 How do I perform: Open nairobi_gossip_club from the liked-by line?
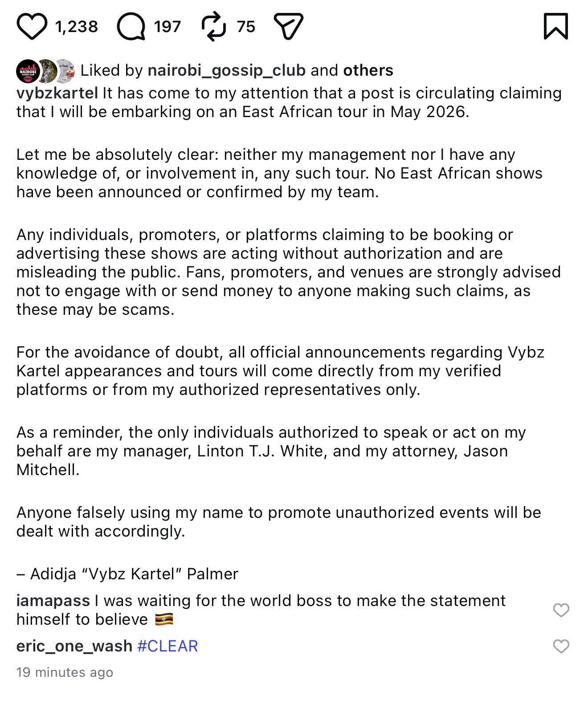pos(226,70)
